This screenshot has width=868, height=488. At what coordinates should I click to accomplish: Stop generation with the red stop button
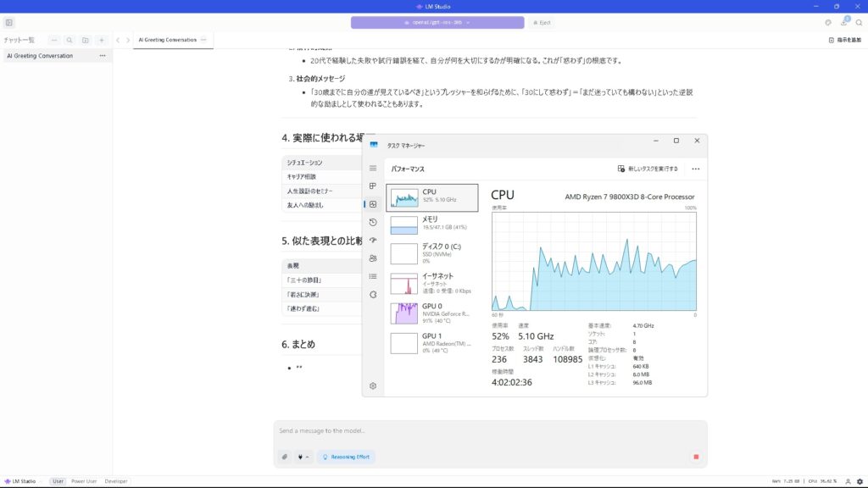click(696, 457)
